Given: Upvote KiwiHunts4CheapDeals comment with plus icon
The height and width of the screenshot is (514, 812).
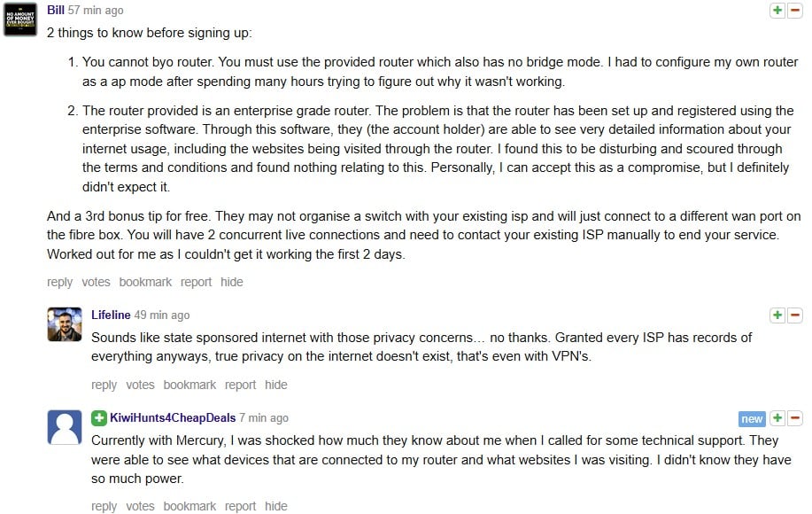Looking at the screenshot, I should point(777,418).
